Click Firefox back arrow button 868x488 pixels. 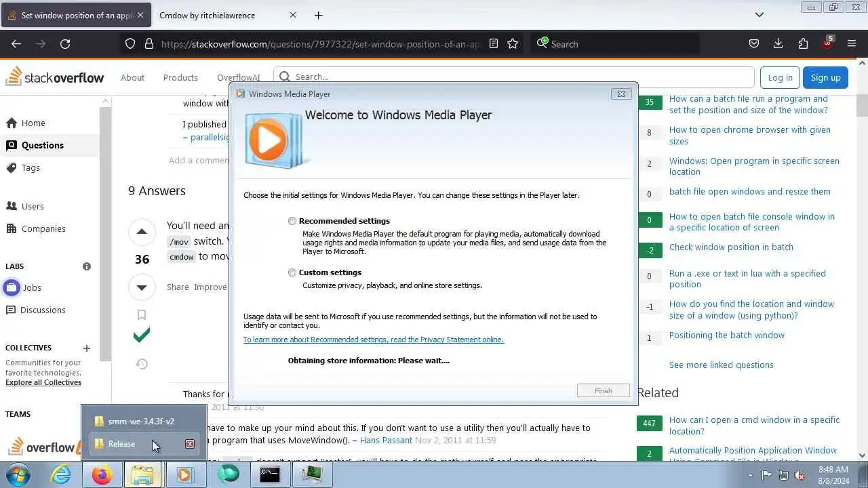click(x=16, y=43)
